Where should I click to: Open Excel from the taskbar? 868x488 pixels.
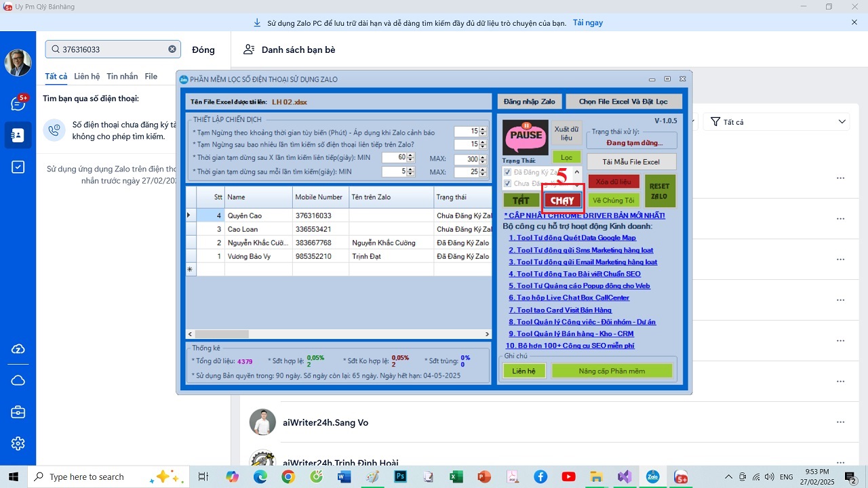[456, 476]
